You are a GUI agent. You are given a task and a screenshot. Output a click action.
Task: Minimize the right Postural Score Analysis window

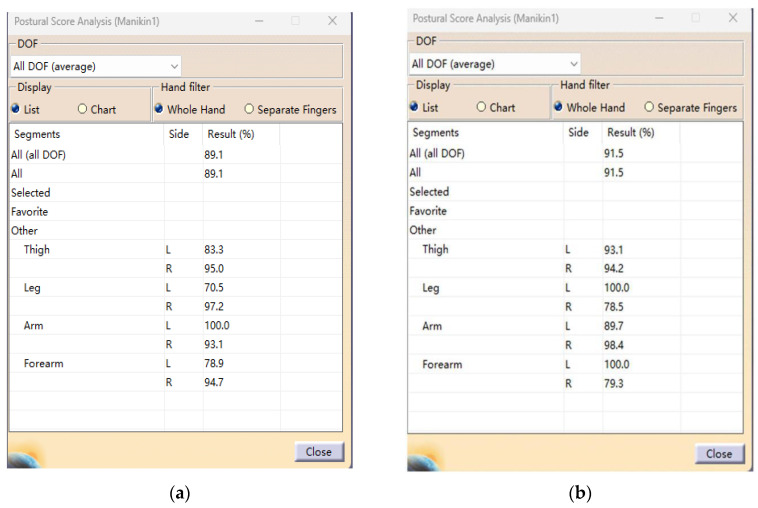click(659, 18)
